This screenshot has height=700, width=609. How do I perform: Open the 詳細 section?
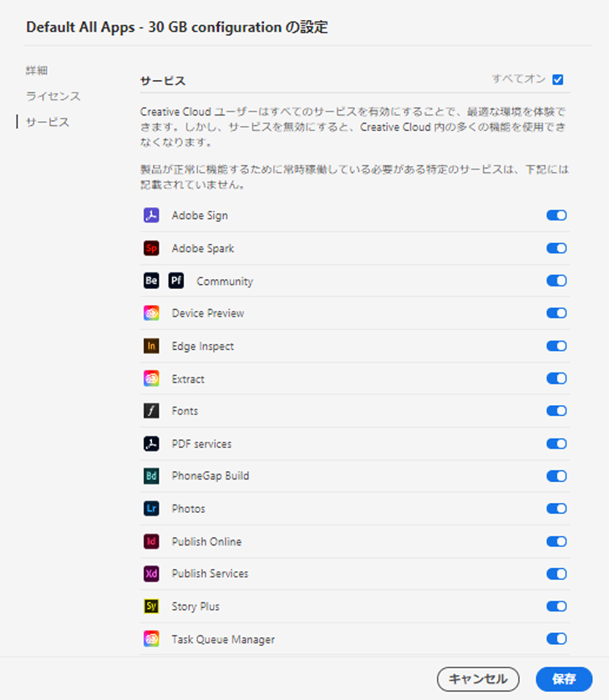coord(37,70)
